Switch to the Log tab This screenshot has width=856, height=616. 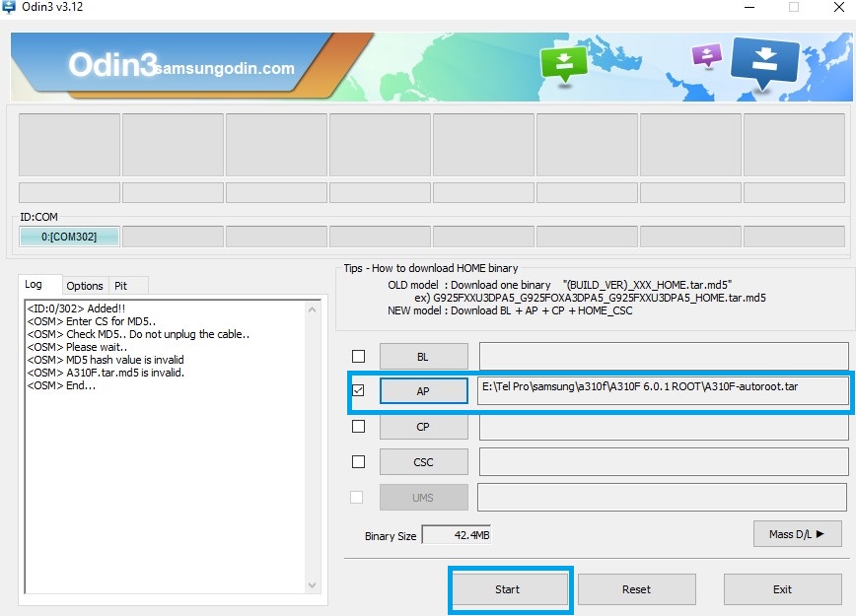(x=34, y=284)
